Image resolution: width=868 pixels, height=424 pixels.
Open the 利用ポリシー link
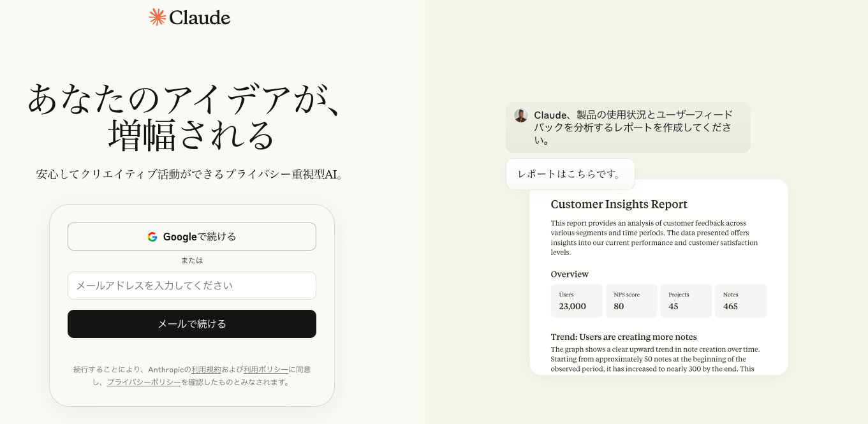(266, 369)
